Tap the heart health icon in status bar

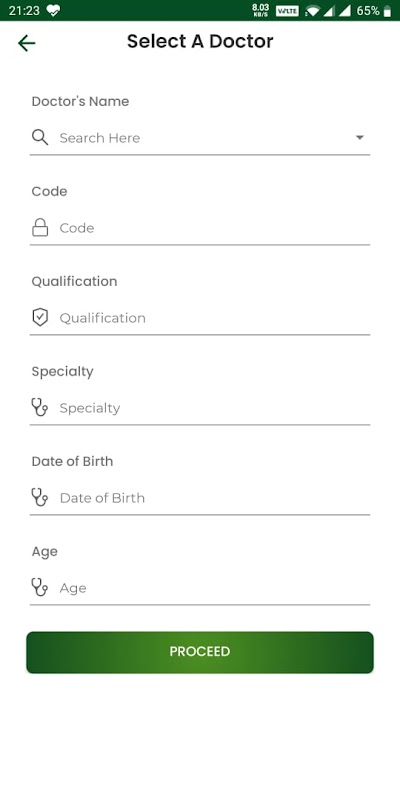[x=53, y=10]
